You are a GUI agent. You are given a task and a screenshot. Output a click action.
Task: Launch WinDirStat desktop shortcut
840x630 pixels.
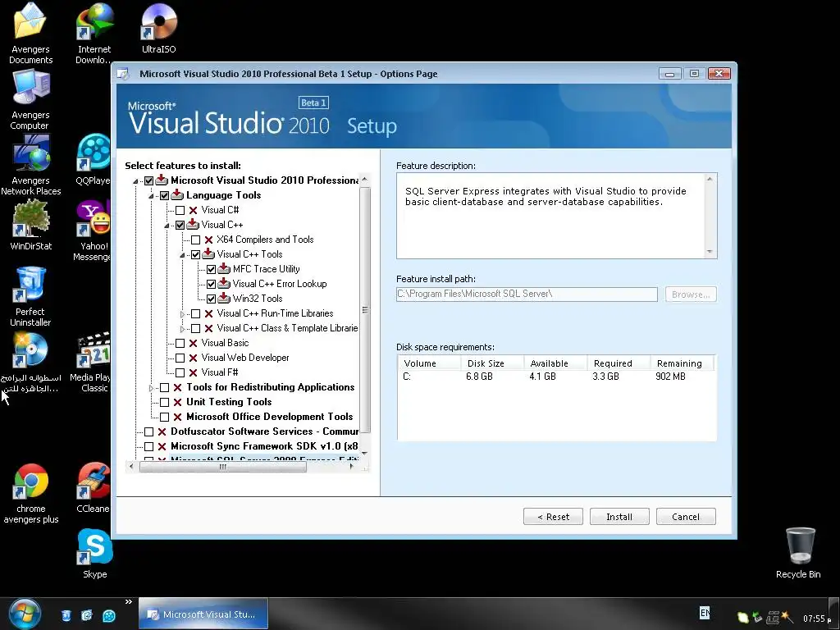(x=30, y=225)
